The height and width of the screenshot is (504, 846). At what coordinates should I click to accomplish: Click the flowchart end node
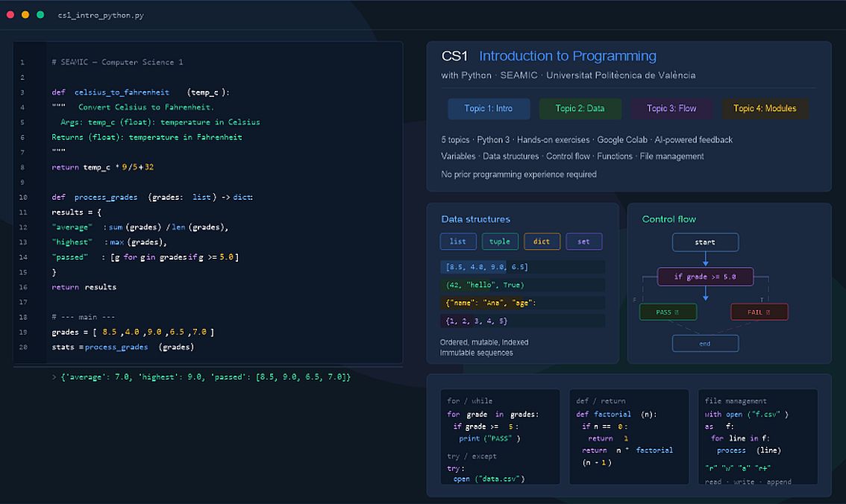[x=705, y=344]
